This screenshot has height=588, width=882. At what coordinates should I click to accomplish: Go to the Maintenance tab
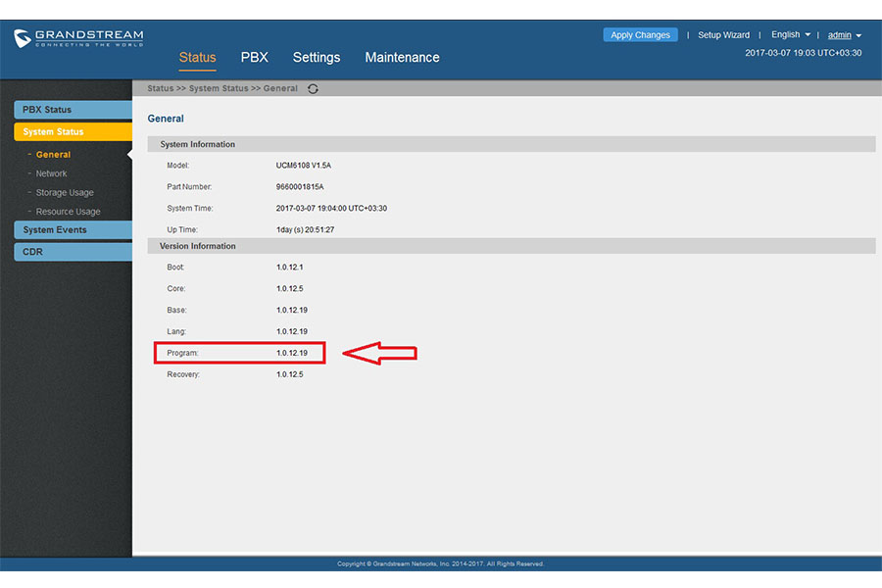pyautogui.click(x=402, y=58)
